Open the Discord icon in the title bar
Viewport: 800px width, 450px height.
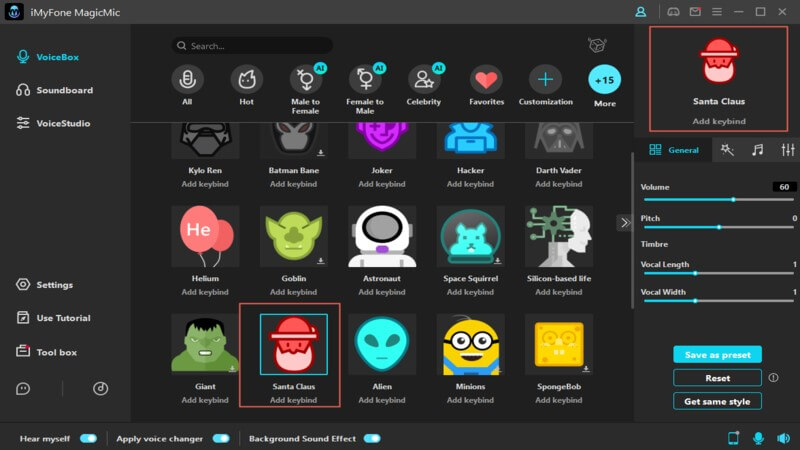[x=673, y=12]
